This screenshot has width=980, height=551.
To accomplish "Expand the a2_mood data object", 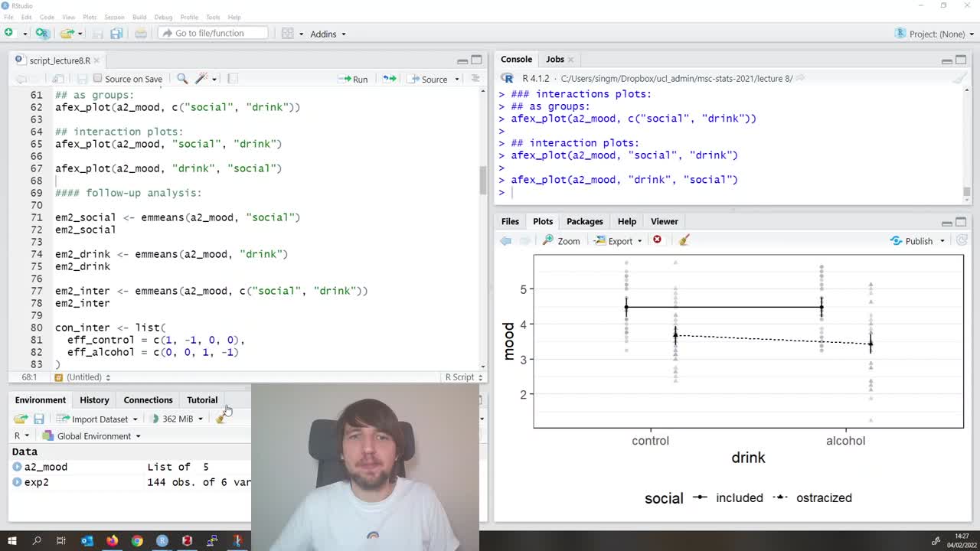I will (x=17, y=467).
